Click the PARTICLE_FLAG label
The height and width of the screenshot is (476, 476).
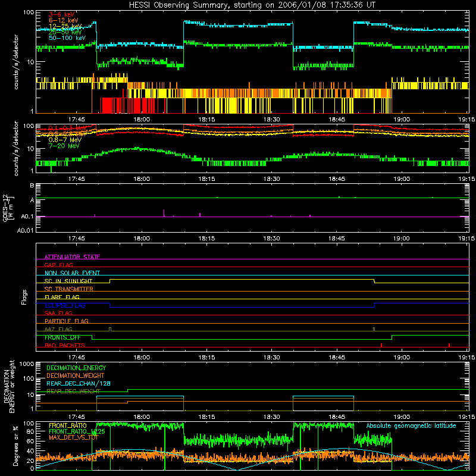67,321
